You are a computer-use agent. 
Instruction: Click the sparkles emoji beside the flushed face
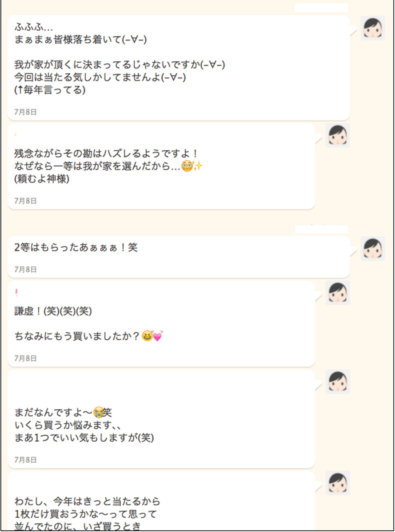(198, 166)
